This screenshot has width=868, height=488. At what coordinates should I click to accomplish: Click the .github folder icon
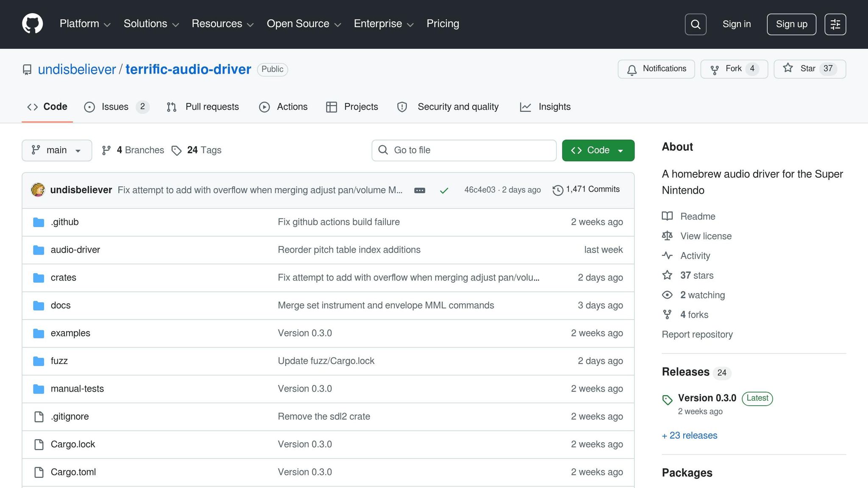click(x=39, y=222)
